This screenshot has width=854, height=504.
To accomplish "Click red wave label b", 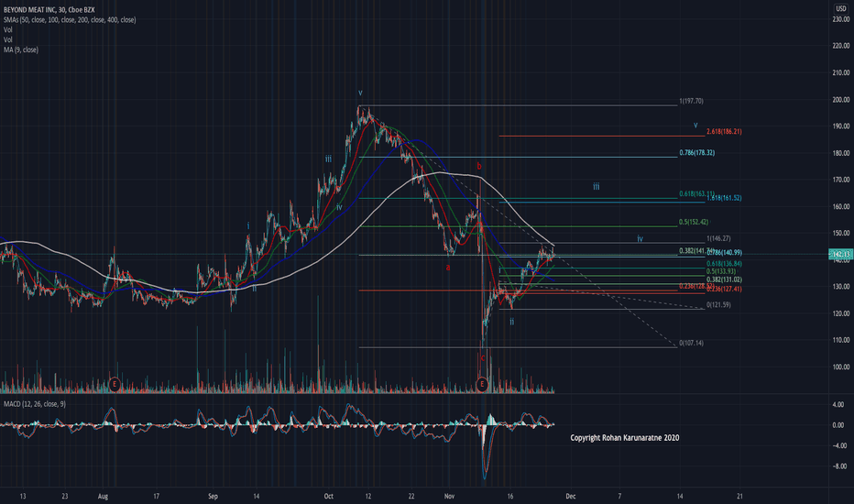I will (x=479, y=166).
